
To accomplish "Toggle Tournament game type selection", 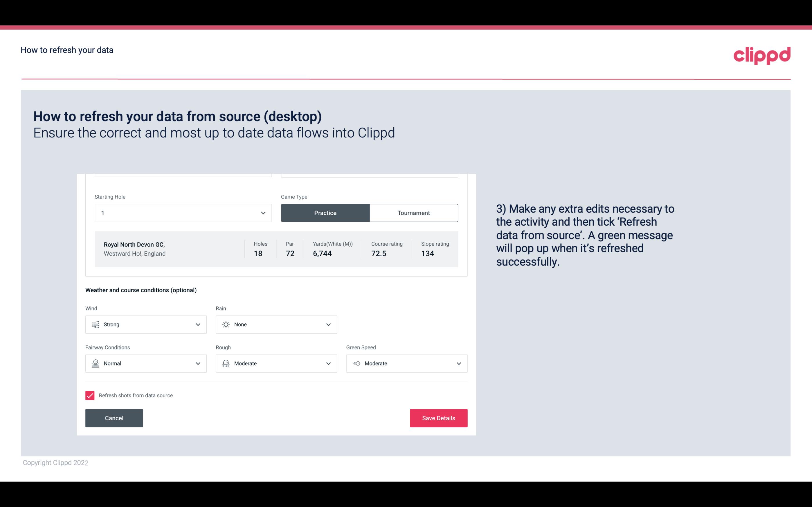I will (413, 213).
